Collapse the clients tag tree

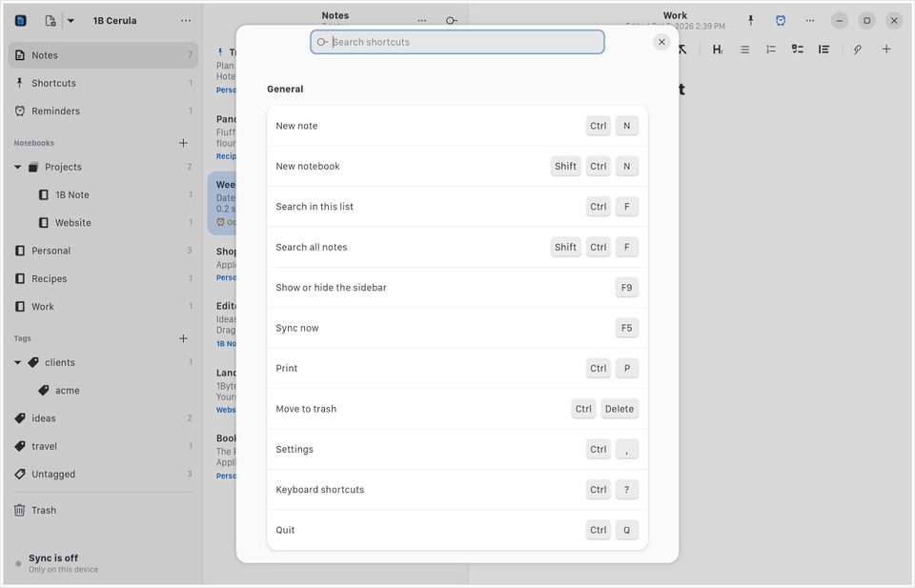(x=17, y=362)
